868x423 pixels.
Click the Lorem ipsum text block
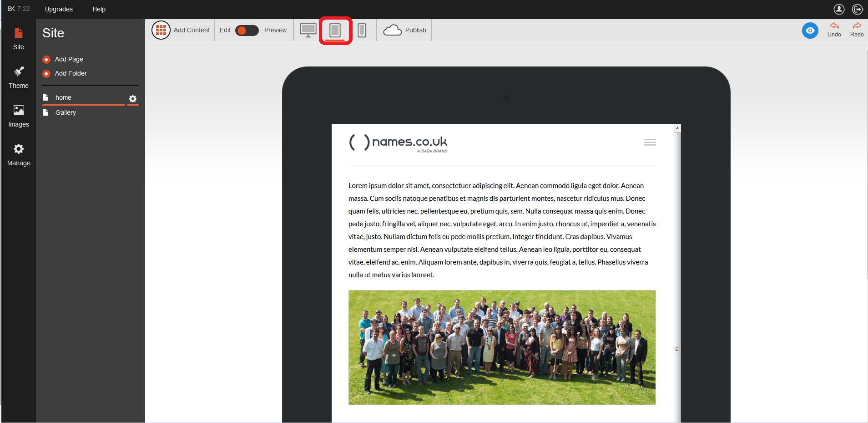click(x=502, y=230)
